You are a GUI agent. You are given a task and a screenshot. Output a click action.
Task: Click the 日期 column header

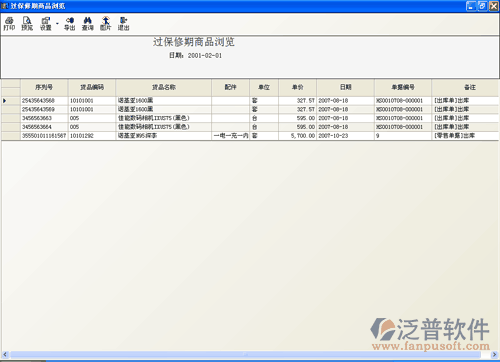(x=346, y=87)
